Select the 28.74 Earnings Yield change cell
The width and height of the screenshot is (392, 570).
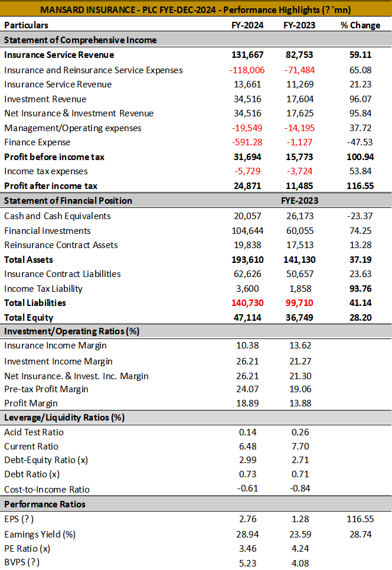point(360,535)
